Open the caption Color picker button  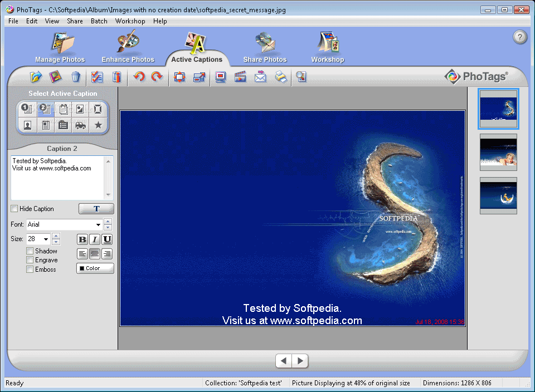tap(95, 268)
